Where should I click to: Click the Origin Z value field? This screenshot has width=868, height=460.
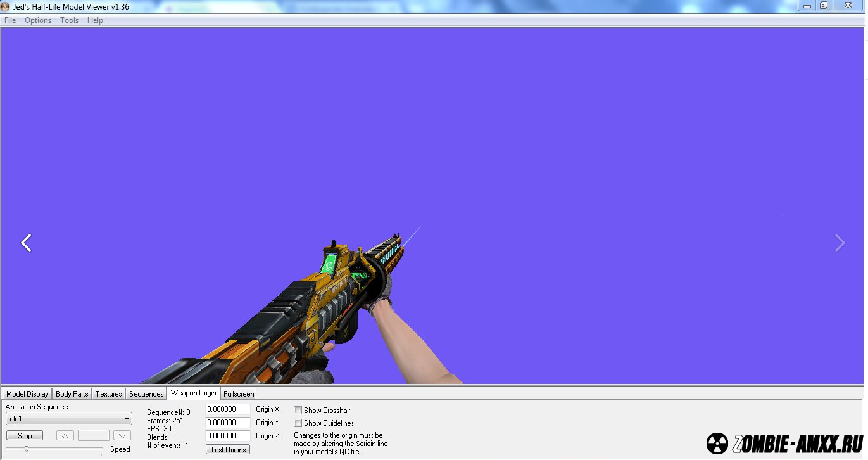tap(227, 436)
